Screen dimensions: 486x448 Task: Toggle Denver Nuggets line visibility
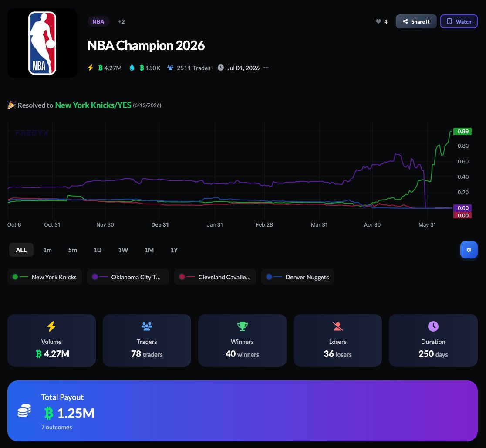[297, 277]
